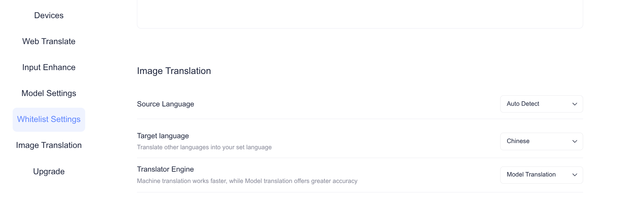Click the 'Translate other languages' description text
This screenshot has height=219, width=644.
[204, 147]
